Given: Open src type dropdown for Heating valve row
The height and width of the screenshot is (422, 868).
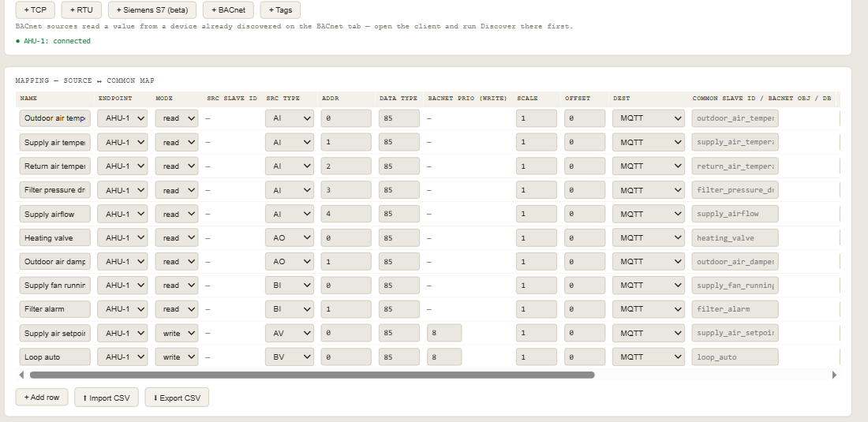Looking at the screenshot, I should (290, 238).
